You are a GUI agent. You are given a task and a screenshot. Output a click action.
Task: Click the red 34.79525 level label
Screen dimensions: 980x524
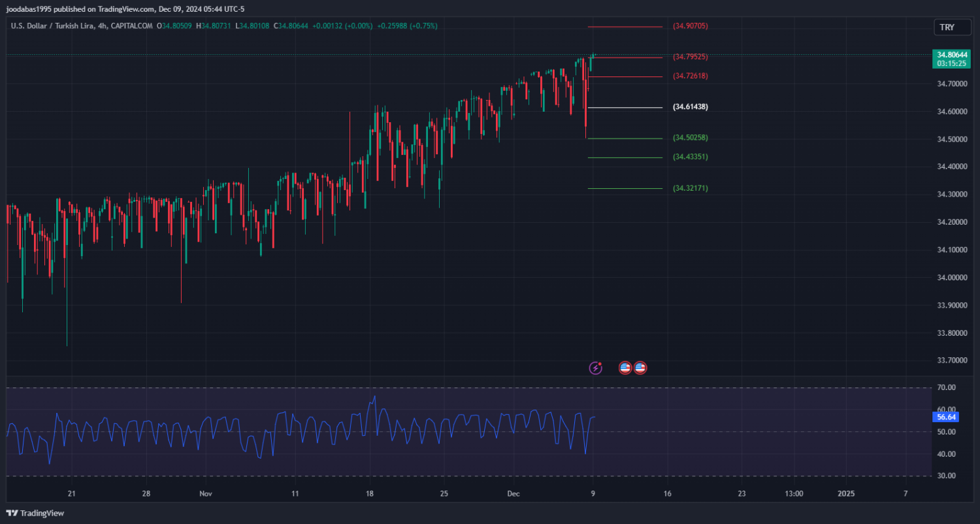click(691, 57)
